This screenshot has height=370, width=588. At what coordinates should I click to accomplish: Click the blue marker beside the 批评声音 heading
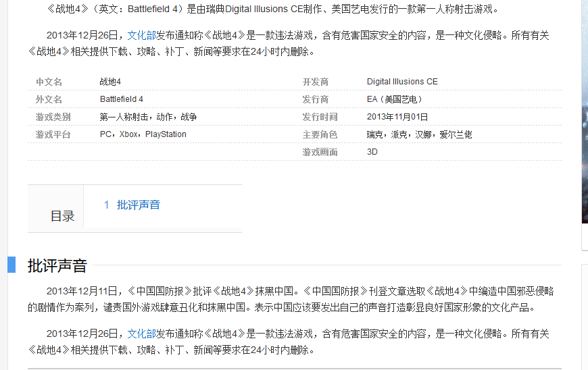point(11,265)
